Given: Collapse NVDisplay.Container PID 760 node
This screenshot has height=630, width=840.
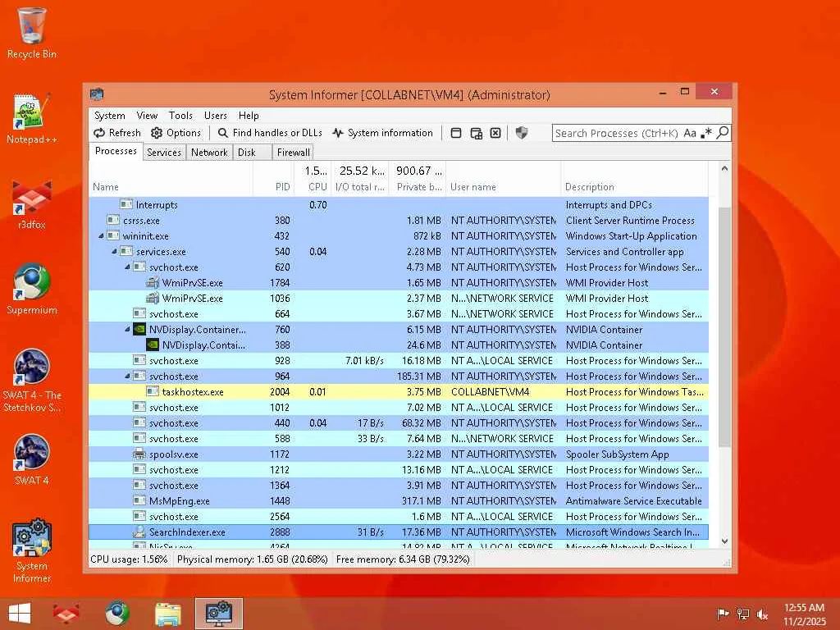Looking at the screenshot, I should point(127,330).
